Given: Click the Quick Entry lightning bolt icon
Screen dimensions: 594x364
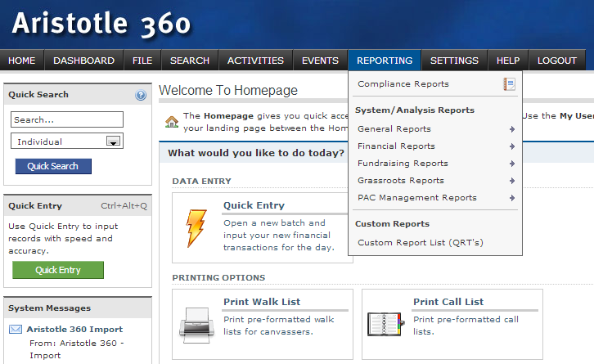Looking at the screenshot, I should 196,228.
